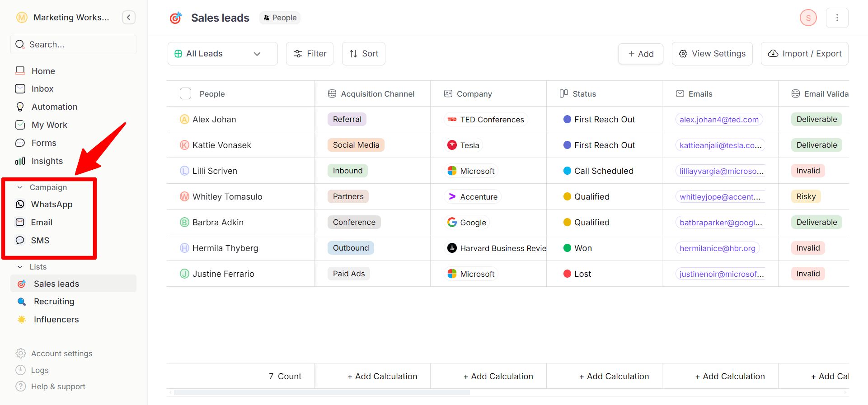Go to the Recruiting list
This screenshot has width=868, height=405.
pos(54,302)
